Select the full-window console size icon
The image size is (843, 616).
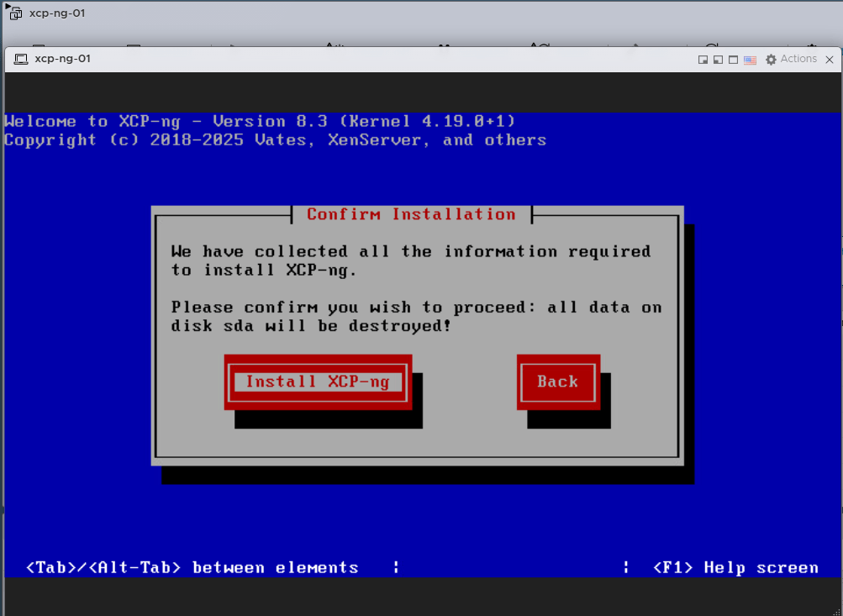pos(734,60)
